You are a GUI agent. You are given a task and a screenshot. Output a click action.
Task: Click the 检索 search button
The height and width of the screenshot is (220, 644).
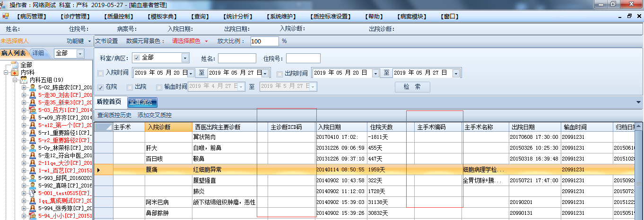(x=412, y=87)
